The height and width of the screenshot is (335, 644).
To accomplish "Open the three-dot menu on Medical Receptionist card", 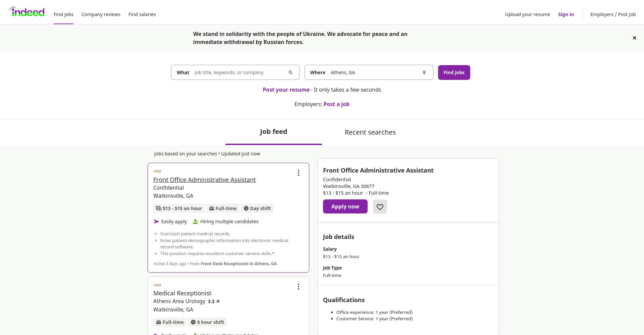I will click(298, 287).
